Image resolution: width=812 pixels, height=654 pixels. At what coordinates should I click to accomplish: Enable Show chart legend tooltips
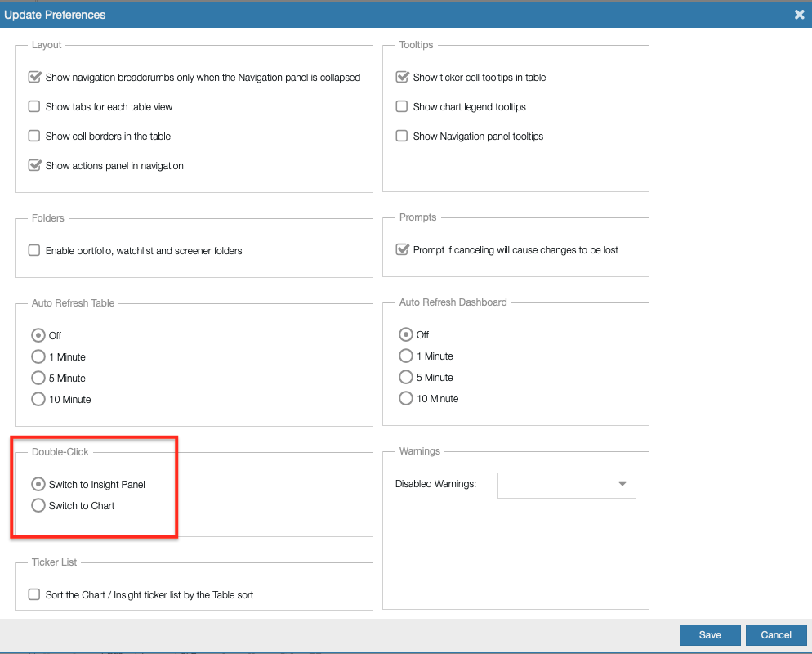402,107
